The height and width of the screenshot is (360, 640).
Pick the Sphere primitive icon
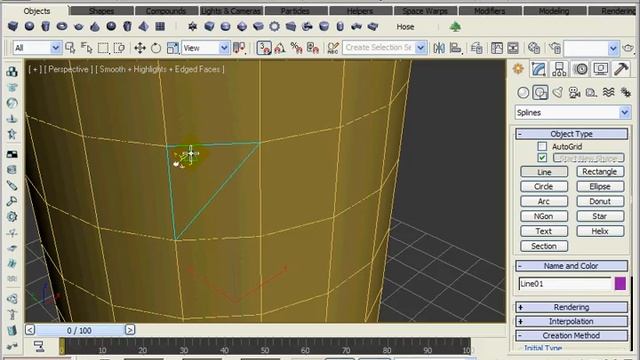pyautogui.click(x=29, y=27)
